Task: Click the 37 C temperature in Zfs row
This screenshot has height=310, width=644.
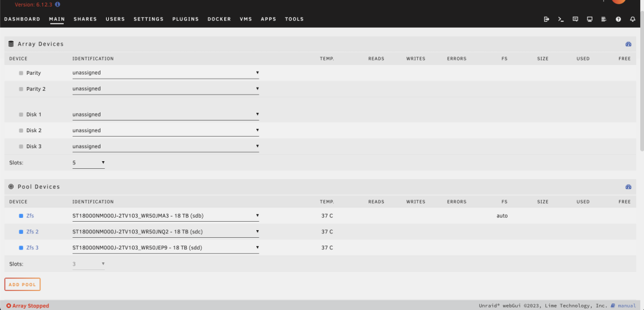Action: pyautogui.click(x=327, y=215)
